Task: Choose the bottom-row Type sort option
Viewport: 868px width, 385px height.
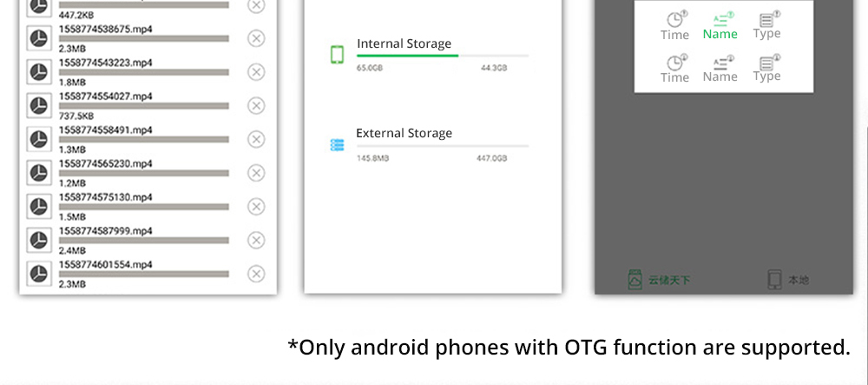Action: [766, 70]
